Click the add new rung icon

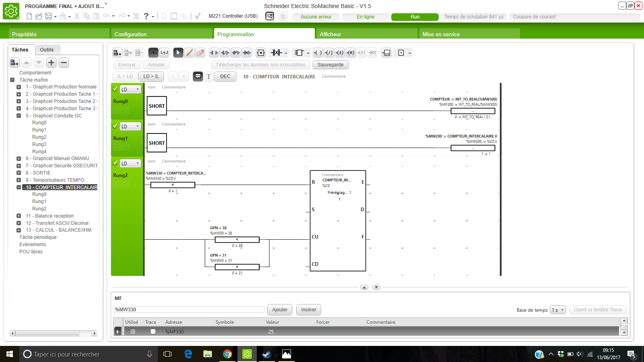117,53
